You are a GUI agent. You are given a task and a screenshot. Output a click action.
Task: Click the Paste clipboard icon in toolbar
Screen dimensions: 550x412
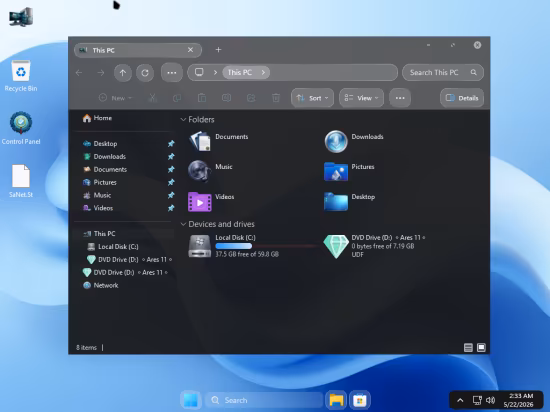tap(202, 98)
